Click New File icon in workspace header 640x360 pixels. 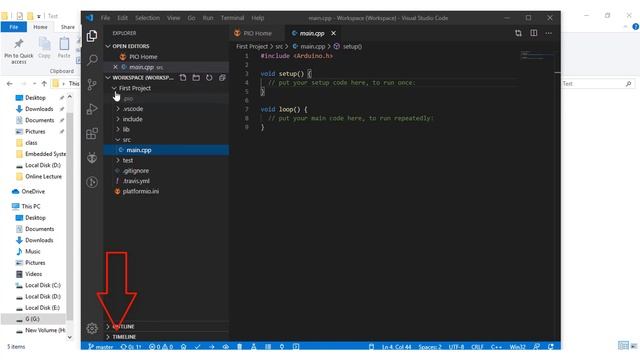click(183, 78)
